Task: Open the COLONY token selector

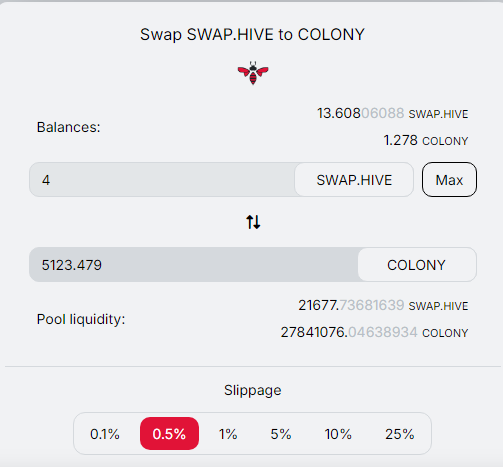Action: click(x=417, y=265)
